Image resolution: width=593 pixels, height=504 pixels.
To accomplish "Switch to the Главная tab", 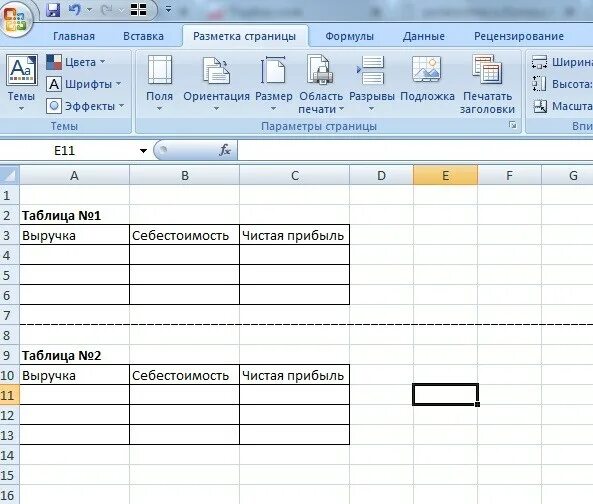I will click(74, 36).
